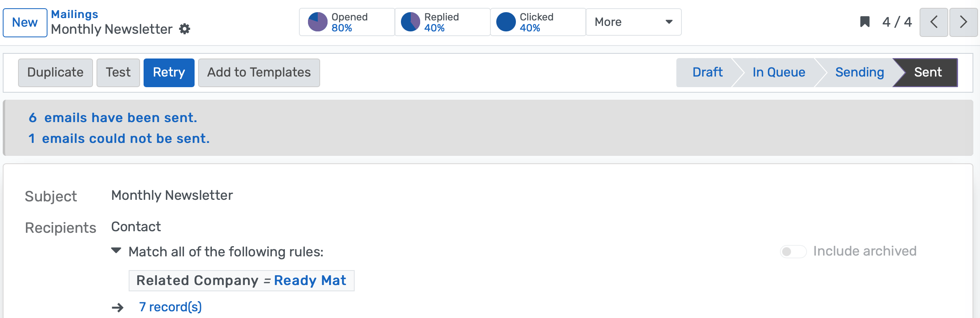
Task: Toggle the Include archived switch
Action: (x=792, y=252)
